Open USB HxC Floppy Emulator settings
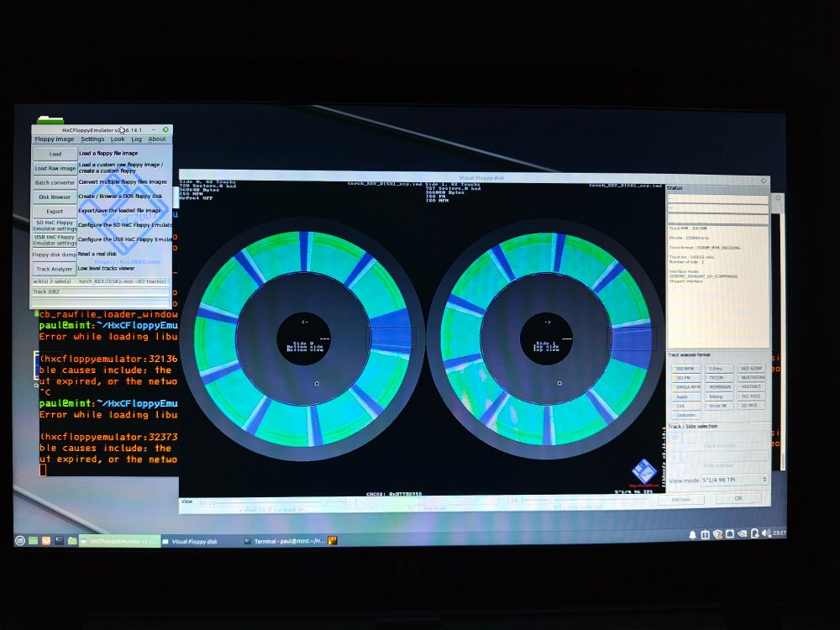The height and width of the screenshot is (630, 840). pos(54,240)
